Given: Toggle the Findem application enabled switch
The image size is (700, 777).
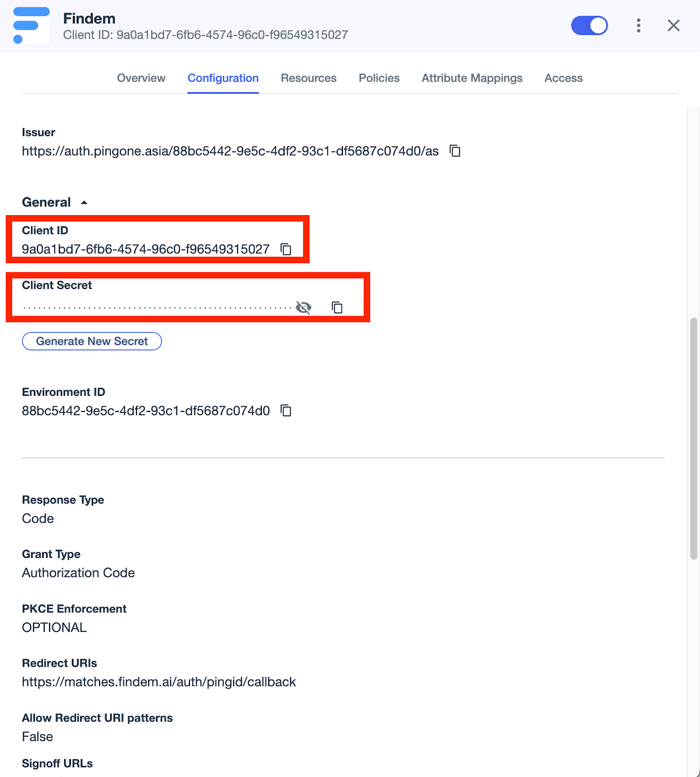Looking at the screenshot, I should [590, 26].
